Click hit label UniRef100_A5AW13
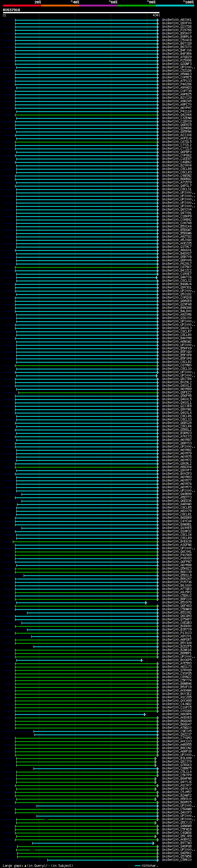The width and height of the screenshot is (197, 868). (x=176, y=74)
